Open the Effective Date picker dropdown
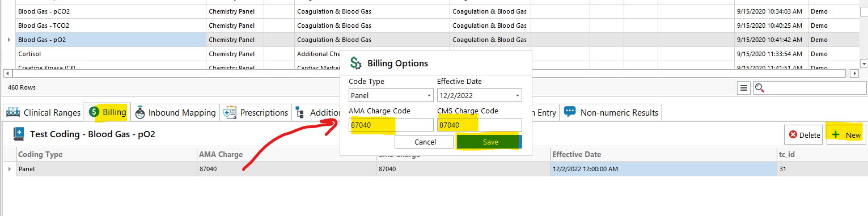The image size is (868, 216). (517, 95)
